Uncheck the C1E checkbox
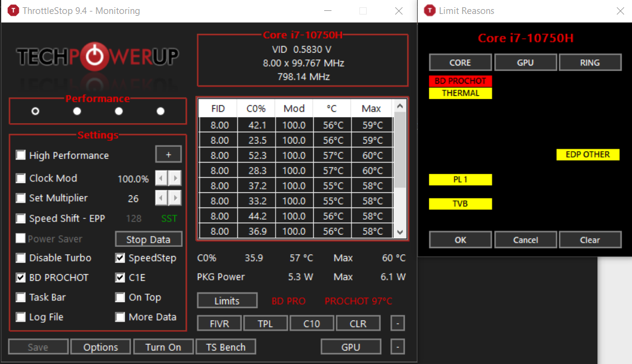 pos(120,277)
